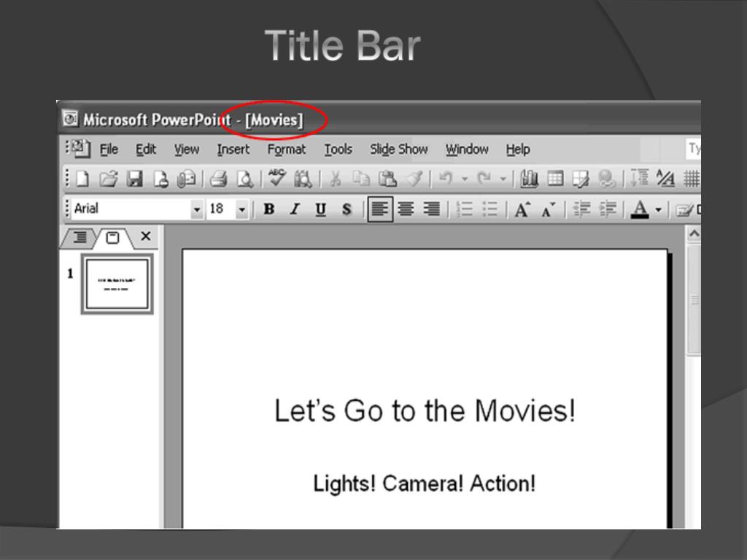Run the ABC spelling check icon
Screen dimensions: 747x560
coord(276,178)
